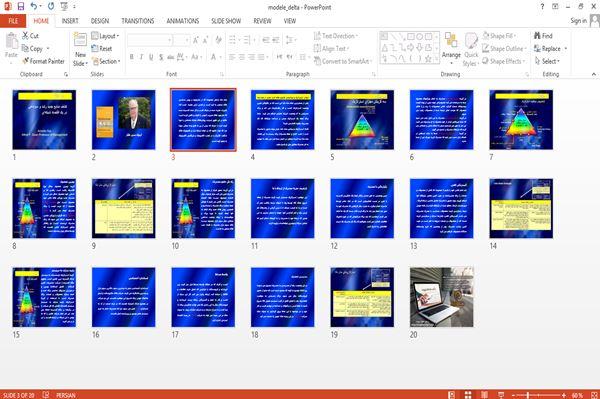Open Shape Effects menu

click(x=504, y=61)
